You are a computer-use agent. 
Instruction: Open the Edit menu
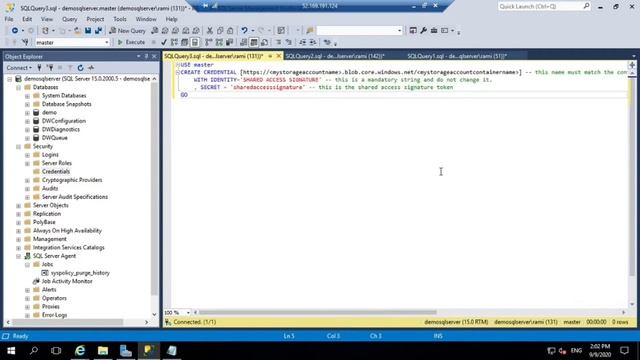click(x=27, y=19)
